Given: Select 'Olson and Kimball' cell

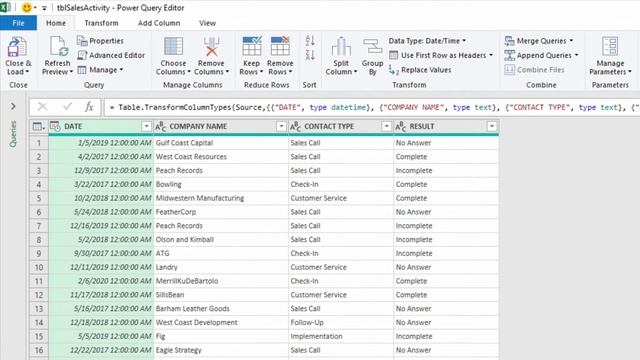Looking at the screenshot, I should point(221,240).
